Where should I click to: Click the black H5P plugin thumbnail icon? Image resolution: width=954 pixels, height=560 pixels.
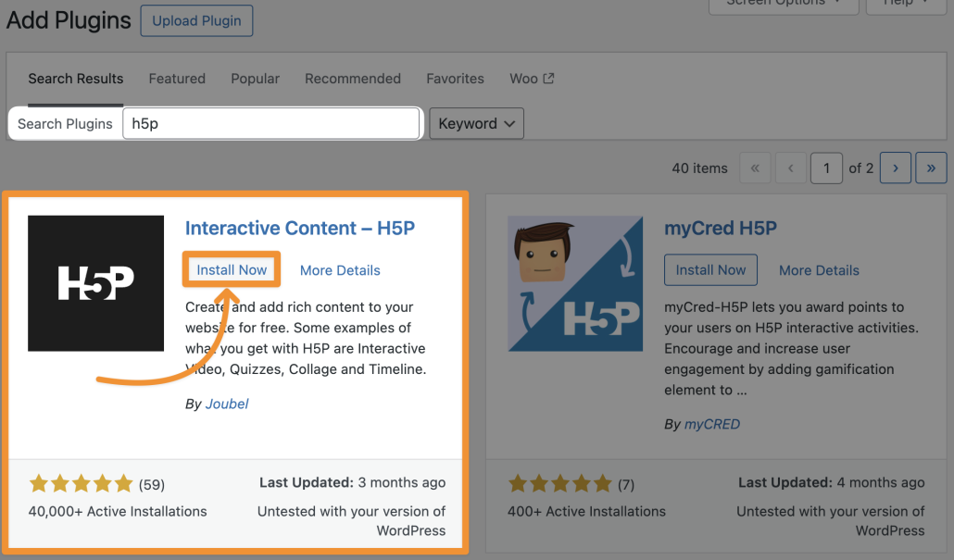click(95, 282)
